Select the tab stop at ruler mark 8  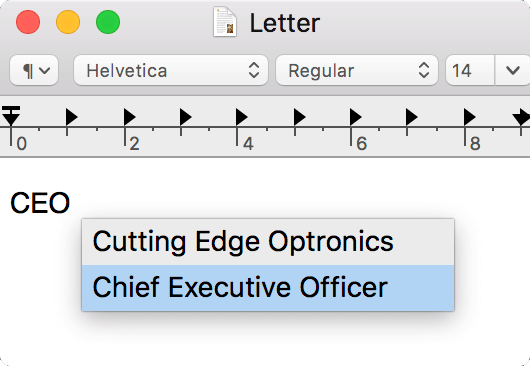[469, 117]
